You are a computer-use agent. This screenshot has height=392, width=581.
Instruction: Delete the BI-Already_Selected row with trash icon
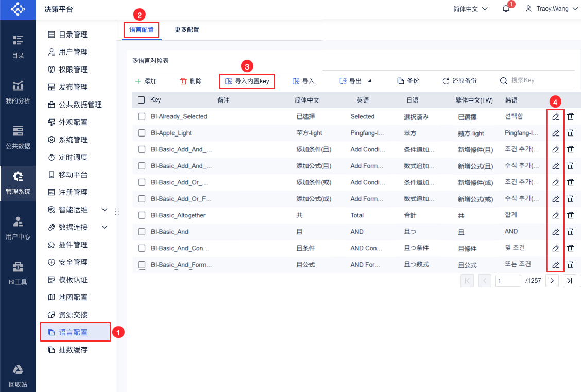(x=571, y=117)
